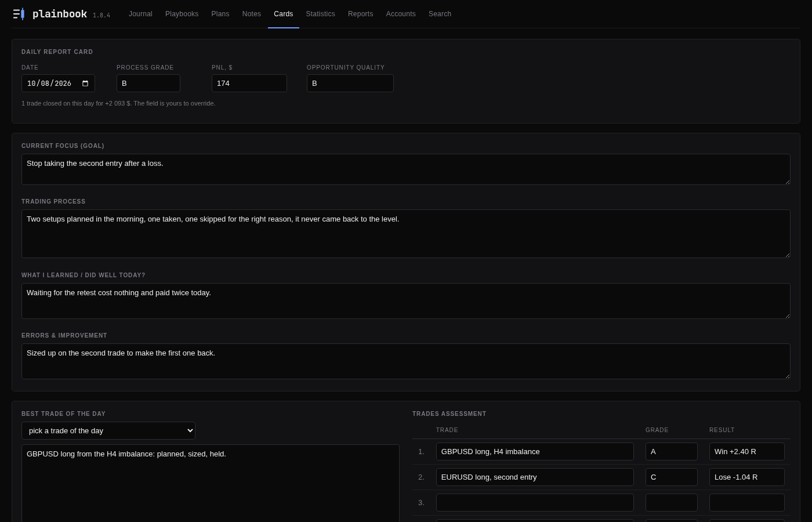Expand the 'pick a trade of the day' dropdown
This screenshot has height=522, width=812.
tap(108, 431)
